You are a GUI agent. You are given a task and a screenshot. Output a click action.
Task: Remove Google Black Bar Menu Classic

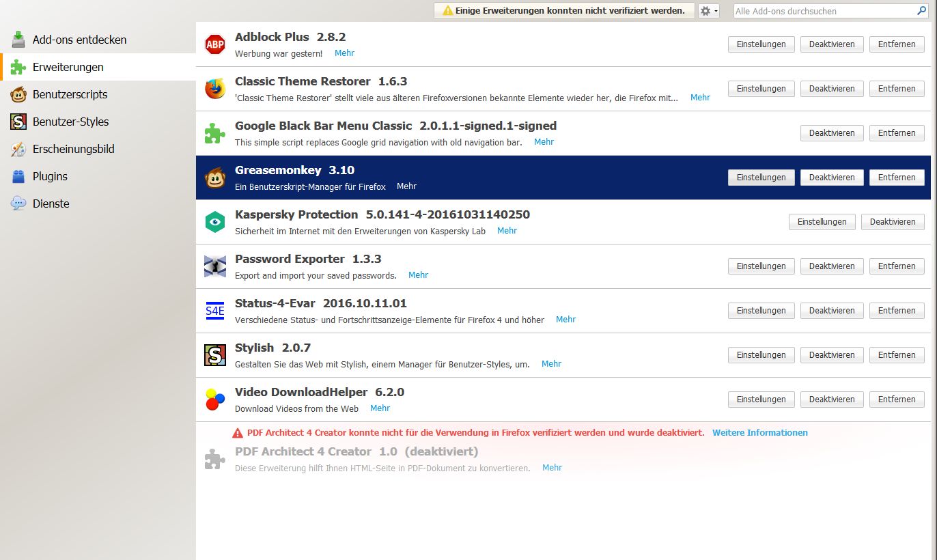(x=897, y=133)
